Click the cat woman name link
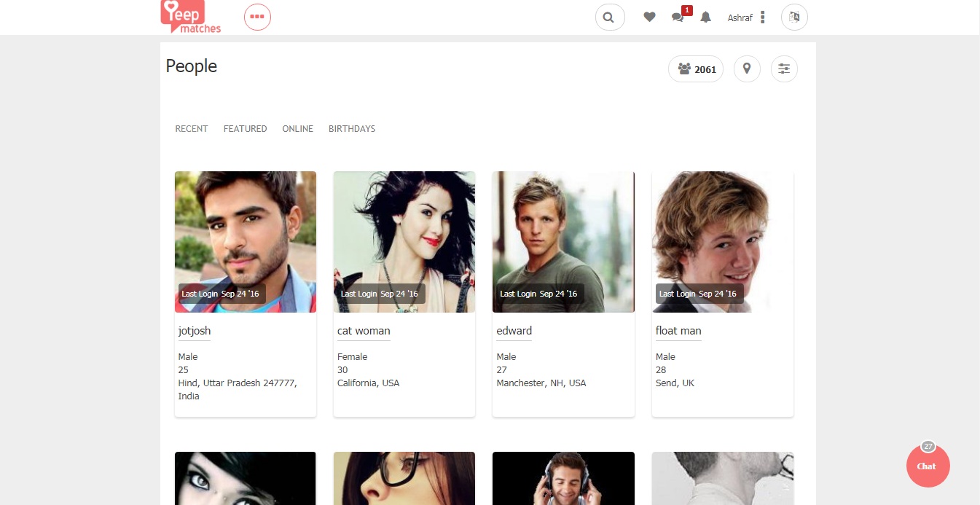The width and height of the screenshot is (980, 505). (364, 331)
